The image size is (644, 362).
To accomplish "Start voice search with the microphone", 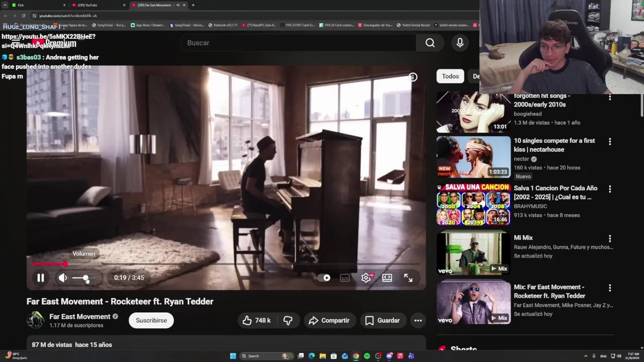I will pyautogui.click(x=460, y=43).
